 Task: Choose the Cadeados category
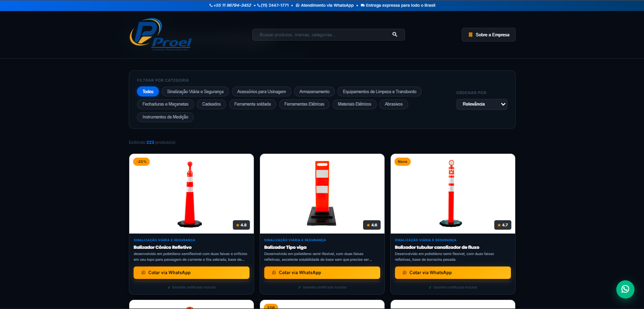tap(211, 104)
